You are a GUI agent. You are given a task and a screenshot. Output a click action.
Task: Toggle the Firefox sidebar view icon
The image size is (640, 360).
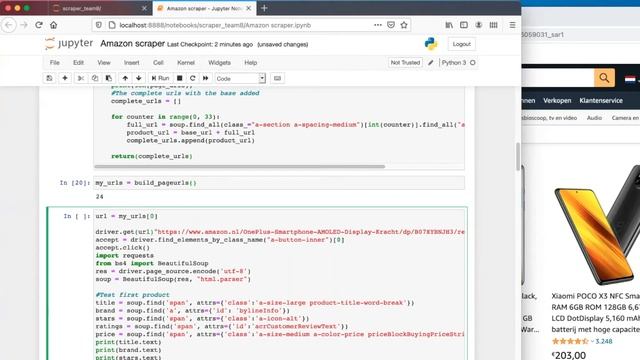pyautogui.click(x=464, y=25)
